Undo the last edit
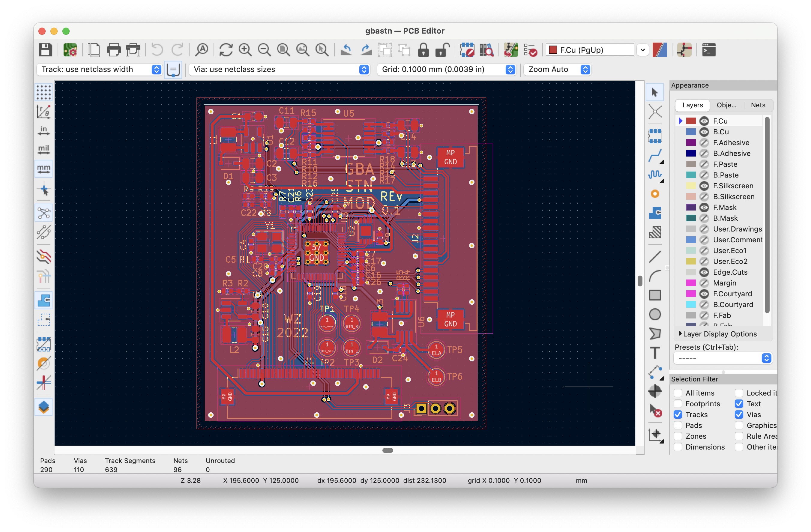The image size is (811, 532). [x=157, y=50]
